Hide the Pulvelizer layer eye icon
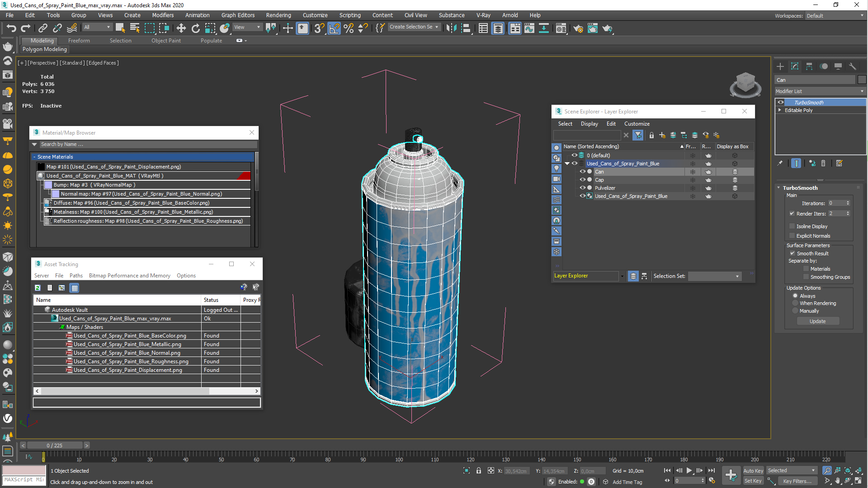 point(583,188)
